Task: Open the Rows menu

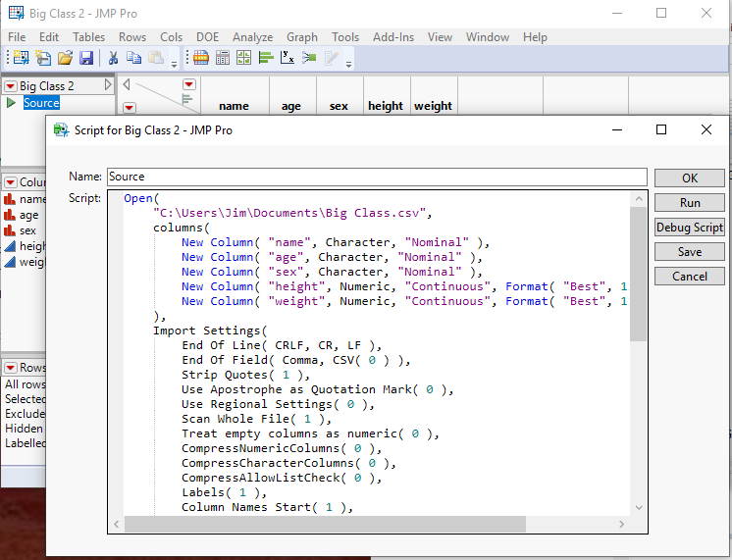Action: (x=132, y=37)
